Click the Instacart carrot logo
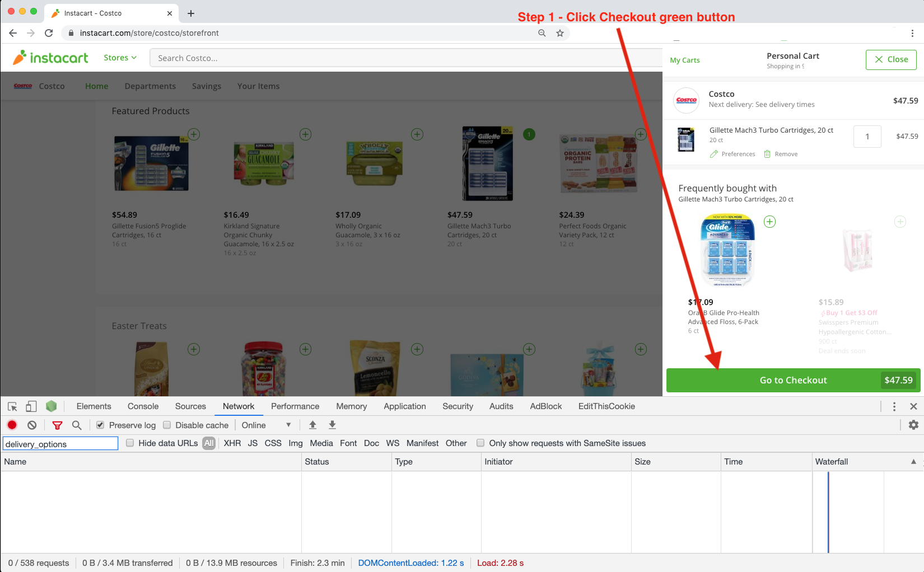Image resolution: width=924 pixels, height=572 pixels. pyautogui.click(x=50, y=58)
